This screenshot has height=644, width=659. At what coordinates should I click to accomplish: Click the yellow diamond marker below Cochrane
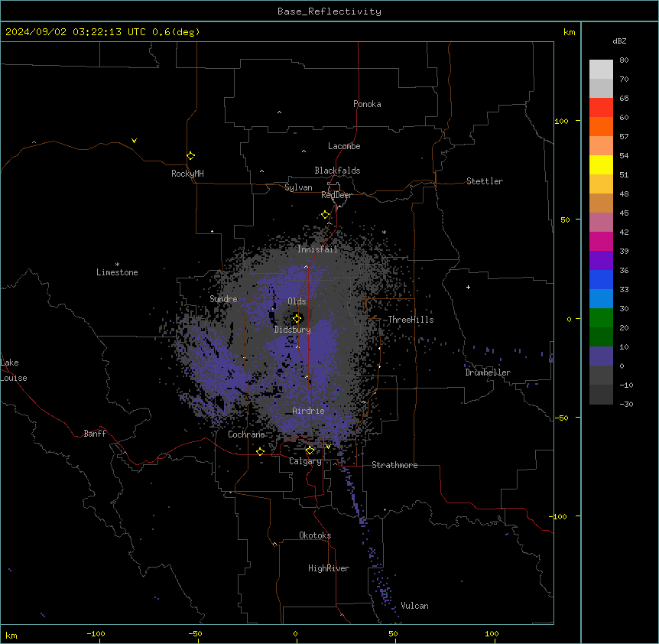260,451
